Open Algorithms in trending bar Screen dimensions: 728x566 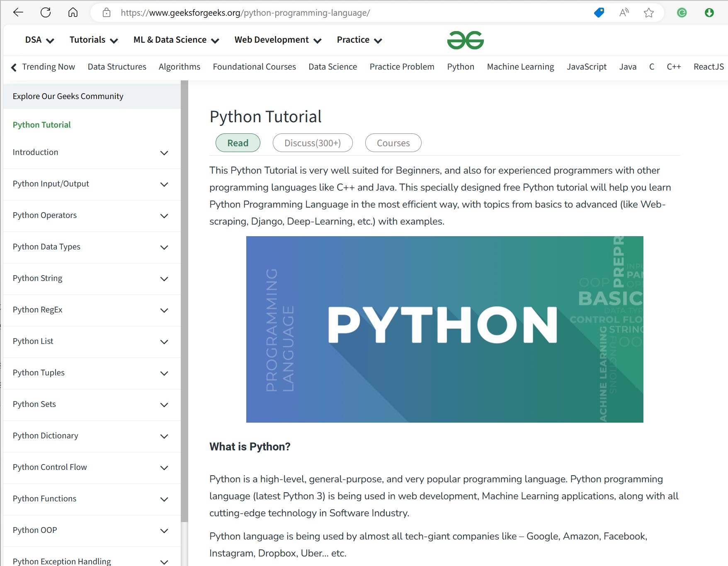pos(180,67)
